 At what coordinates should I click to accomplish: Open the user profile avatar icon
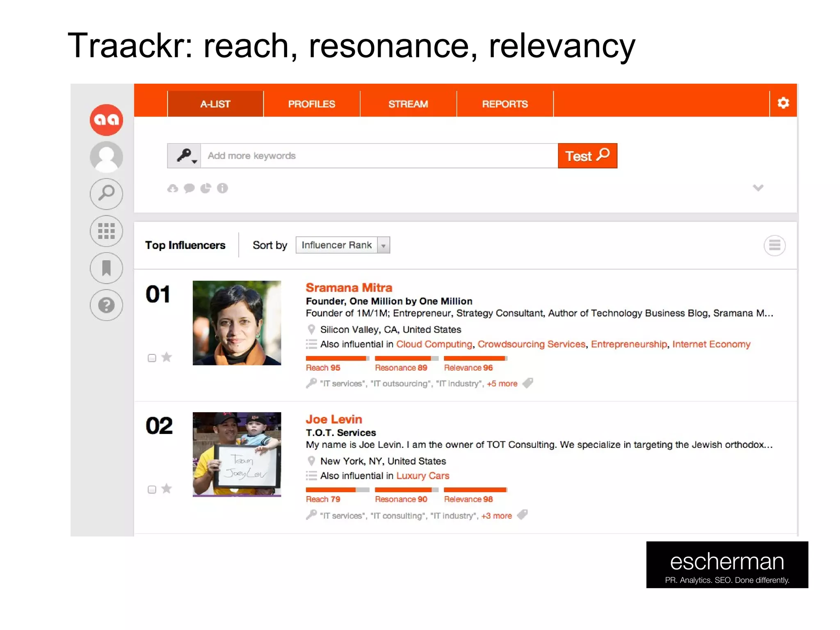tap(106, 157)
